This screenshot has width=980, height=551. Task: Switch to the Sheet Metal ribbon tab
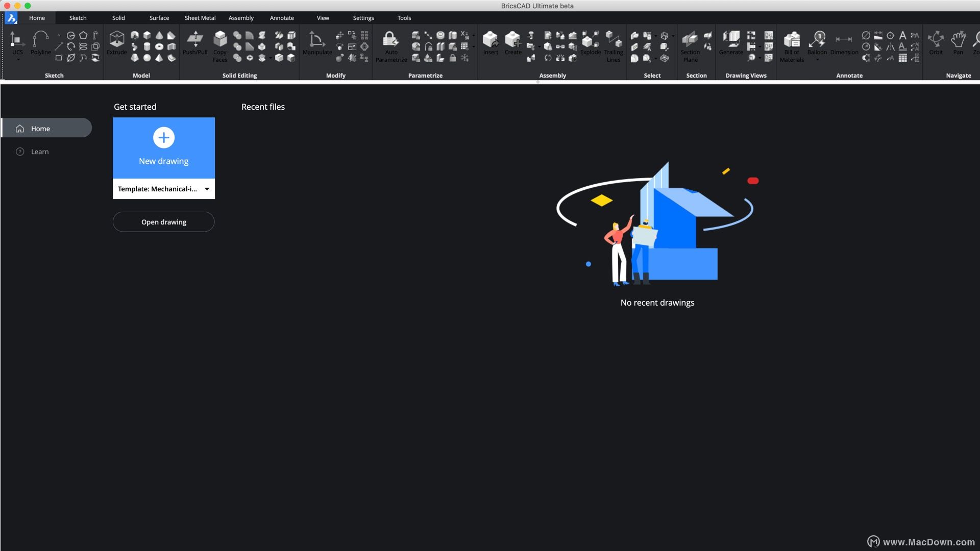coord(200,18)
